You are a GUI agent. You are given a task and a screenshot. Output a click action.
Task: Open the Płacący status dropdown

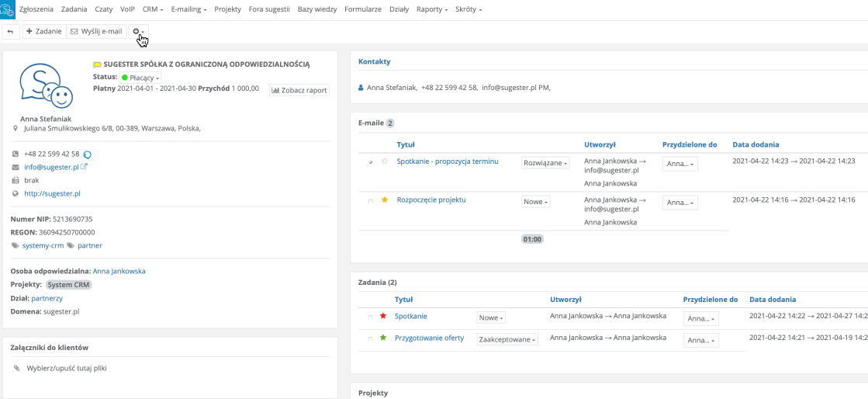click(x=140, y=78)
